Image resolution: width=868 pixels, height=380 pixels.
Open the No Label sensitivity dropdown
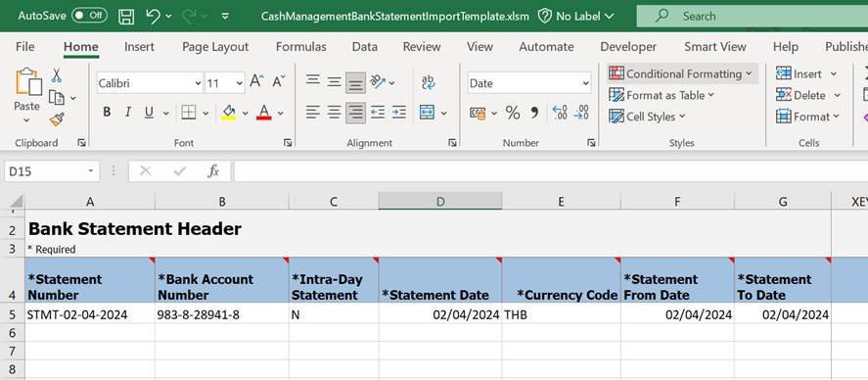(576, 16)
